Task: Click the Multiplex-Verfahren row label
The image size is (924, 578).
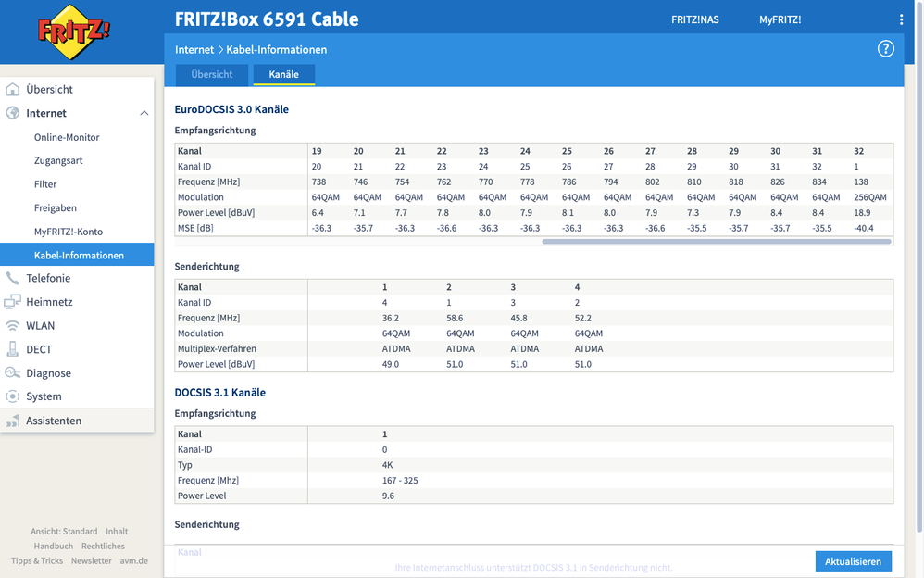Action: [x=217, y=349]
